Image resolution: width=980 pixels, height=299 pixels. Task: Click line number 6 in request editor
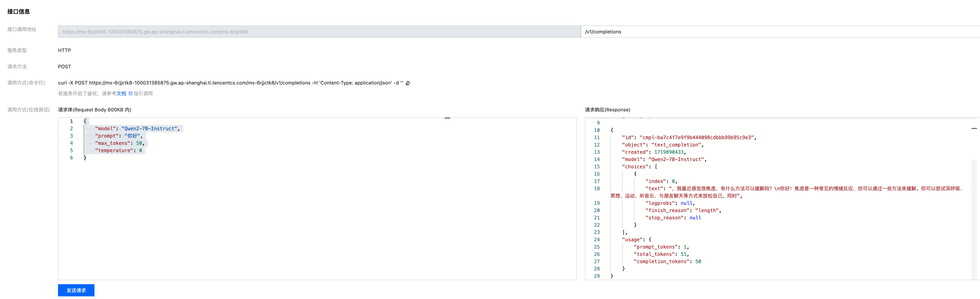pyautogui.click(x=71, y=158)
